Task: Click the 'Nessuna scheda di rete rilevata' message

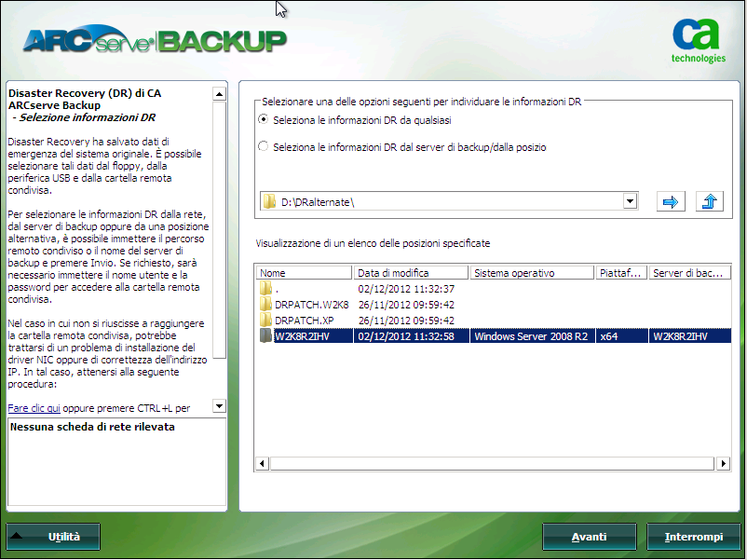Action: 92,427
